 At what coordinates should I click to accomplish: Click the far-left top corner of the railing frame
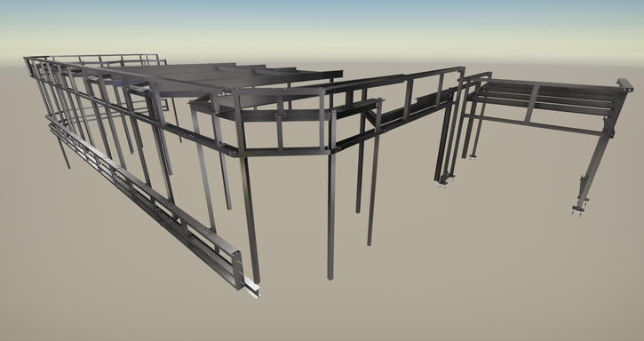[x=28, y=60]
